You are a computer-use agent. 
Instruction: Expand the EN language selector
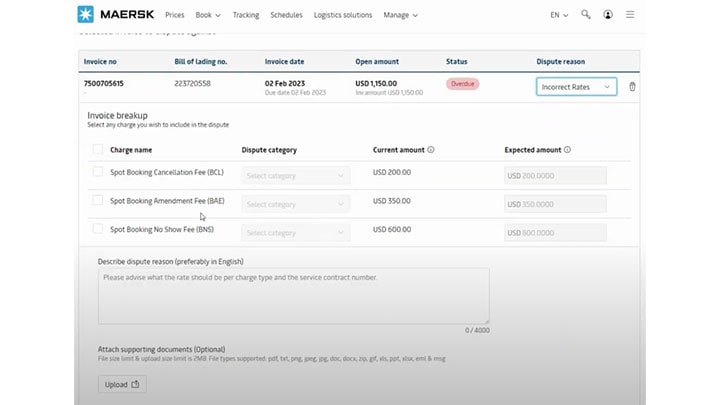tap(559, 16)
